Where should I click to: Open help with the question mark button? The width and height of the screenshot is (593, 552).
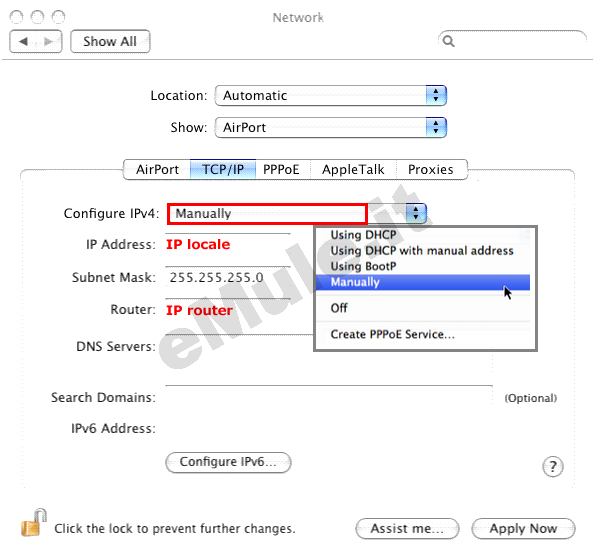click(553, 467)
